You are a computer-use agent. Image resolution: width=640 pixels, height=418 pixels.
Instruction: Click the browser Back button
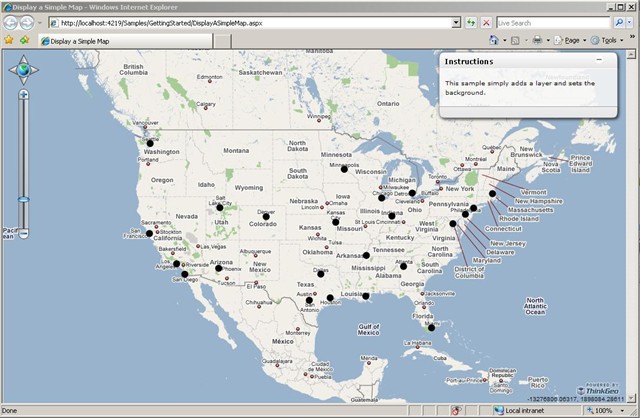coord(11,23)
